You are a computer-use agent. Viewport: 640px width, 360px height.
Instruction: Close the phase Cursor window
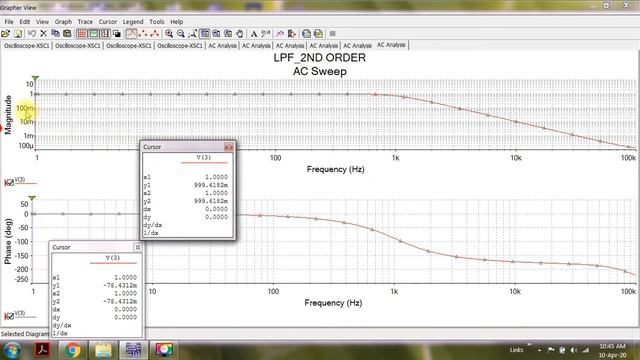tap(138, 247)
